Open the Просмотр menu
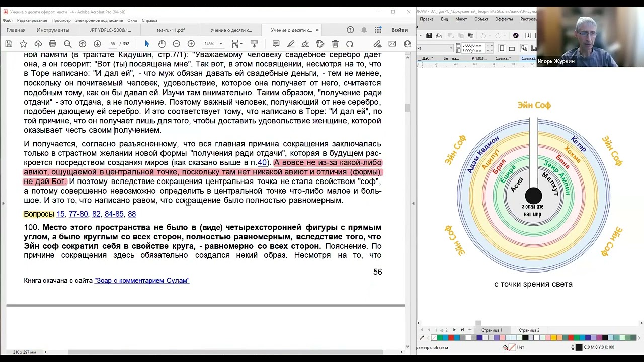 click(x=61, y=20)
